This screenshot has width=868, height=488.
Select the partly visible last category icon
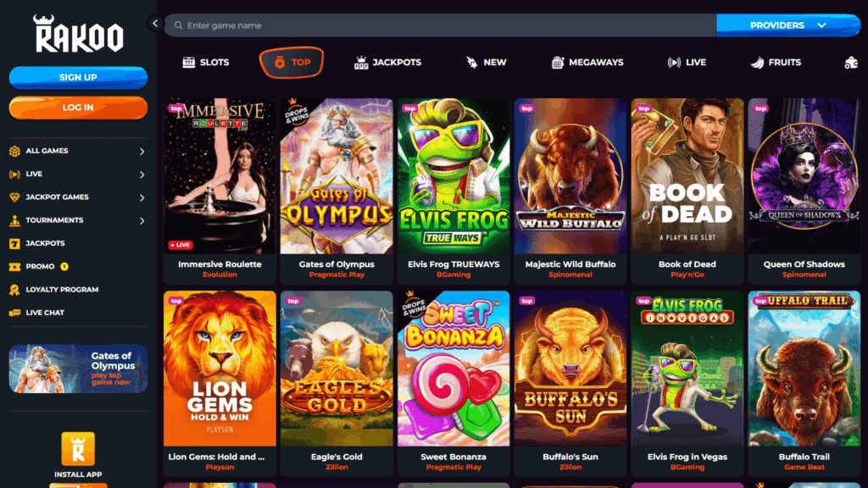tap(851, 63)
